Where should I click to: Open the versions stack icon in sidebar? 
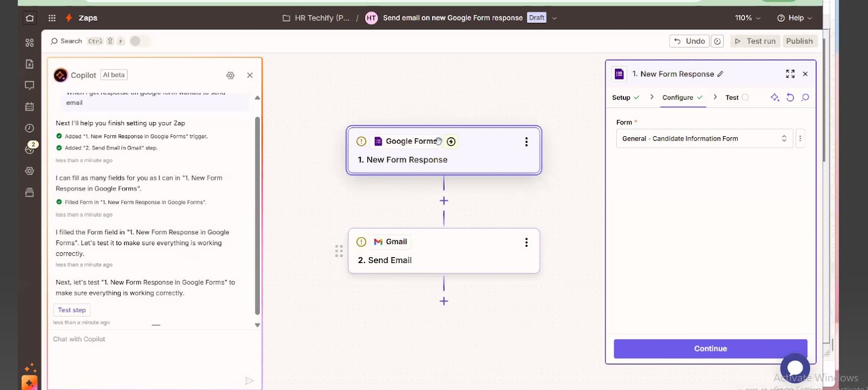coord(30,192)
